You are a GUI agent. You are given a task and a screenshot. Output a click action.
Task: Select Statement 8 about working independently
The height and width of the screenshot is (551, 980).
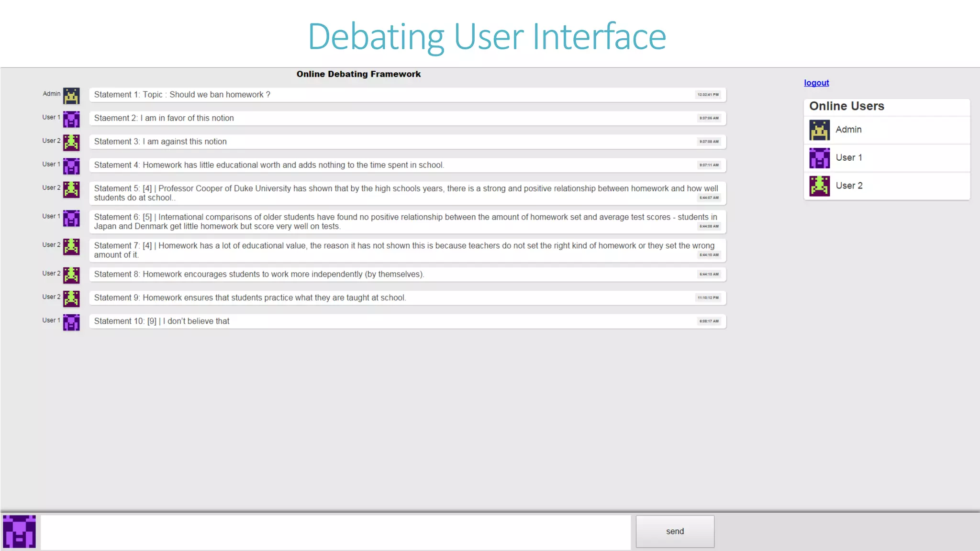[x=259, y=274]
